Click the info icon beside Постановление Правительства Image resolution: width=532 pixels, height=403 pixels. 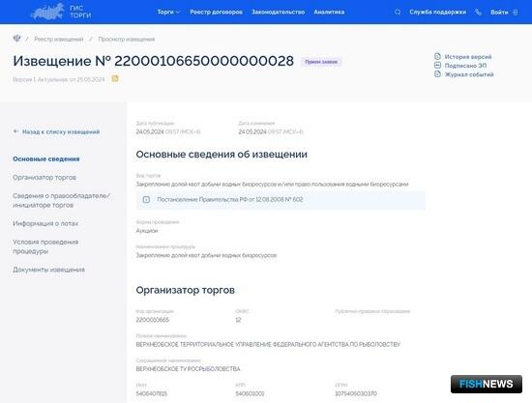click(x=146, y=199)
